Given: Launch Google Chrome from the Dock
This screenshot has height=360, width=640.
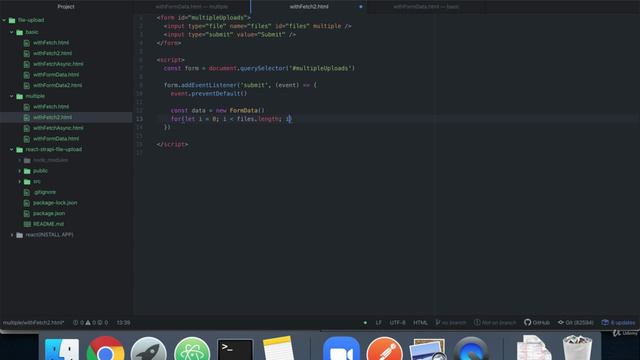Looking at the screenshot, I should click(105, 349).
